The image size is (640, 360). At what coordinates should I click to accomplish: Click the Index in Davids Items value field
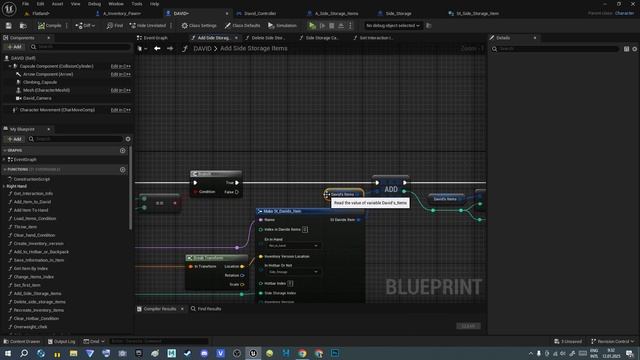305,229
